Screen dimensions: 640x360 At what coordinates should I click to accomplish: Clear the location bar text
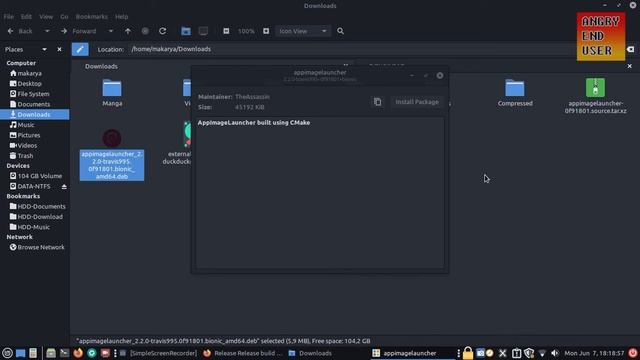[631, 49]
